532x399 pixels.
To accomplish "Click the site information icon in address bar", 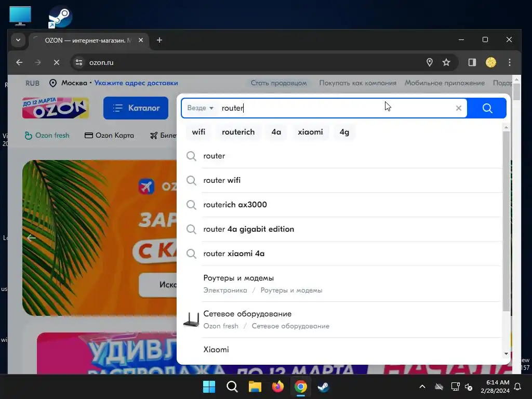I will 79,62.
